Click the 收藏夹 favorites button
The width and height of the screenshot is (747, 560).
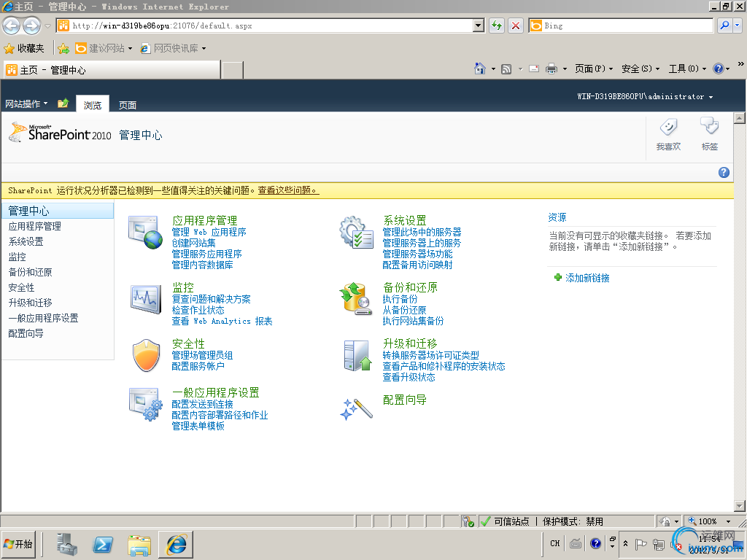coord(24,49)
